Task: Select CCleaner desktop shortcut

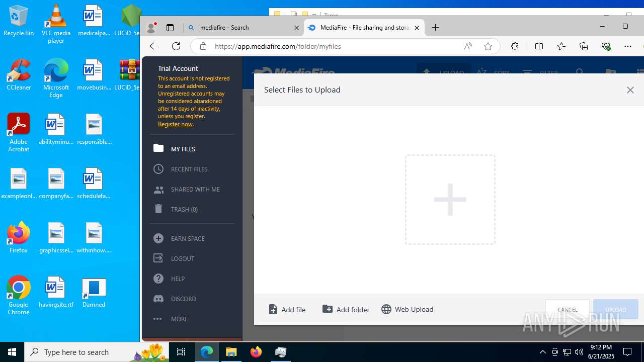Action: [x=19, y=75]
